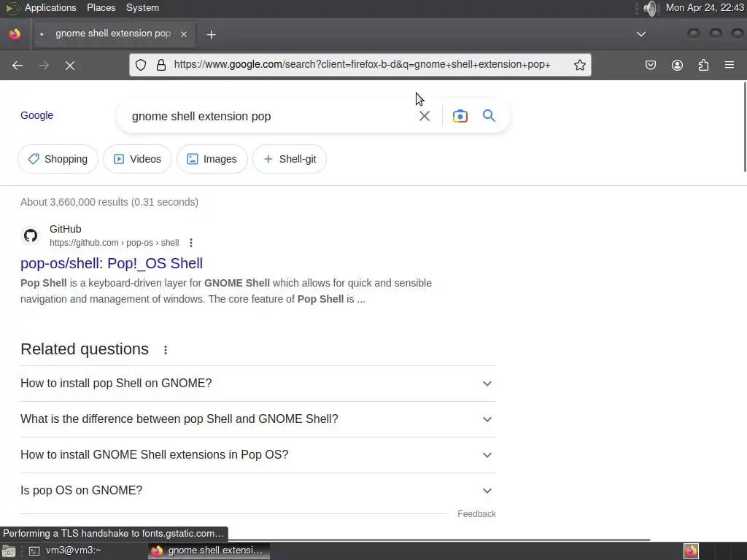Close the gnome shell extension pop tab
The image size is (747, 560).
click(184, 34)
